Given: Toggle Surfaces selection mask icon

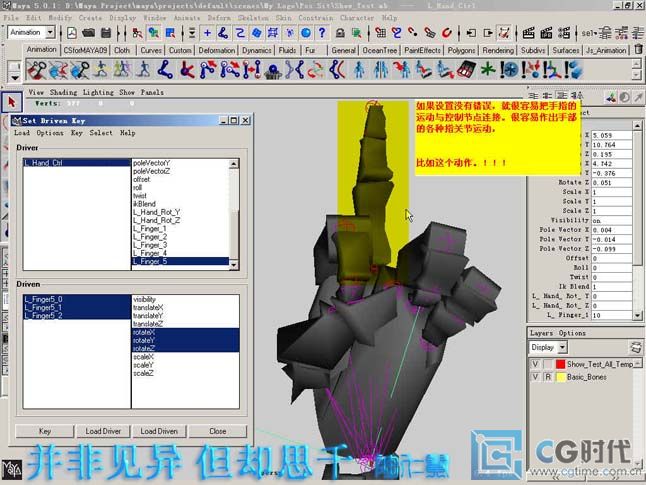Looking at the screenshot, I should 256,33.
